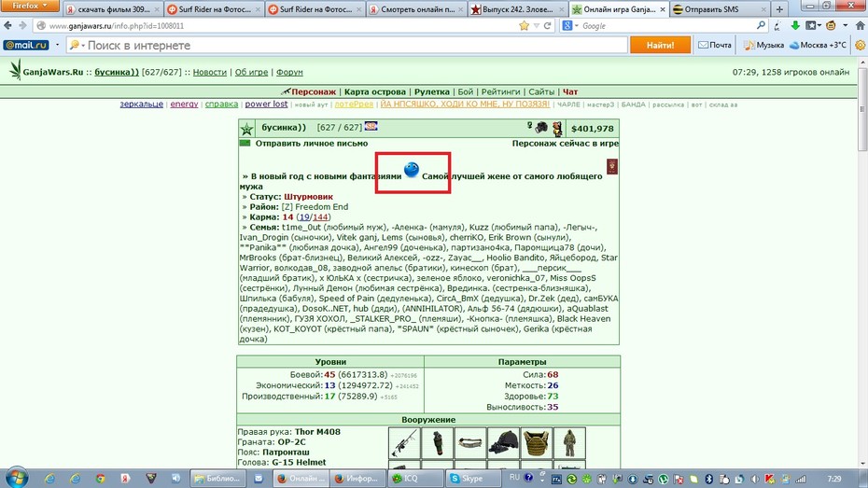The image size is (868, 488).
Task: Open the Патронташ belt thumbnail
Action: click(470, 443)
